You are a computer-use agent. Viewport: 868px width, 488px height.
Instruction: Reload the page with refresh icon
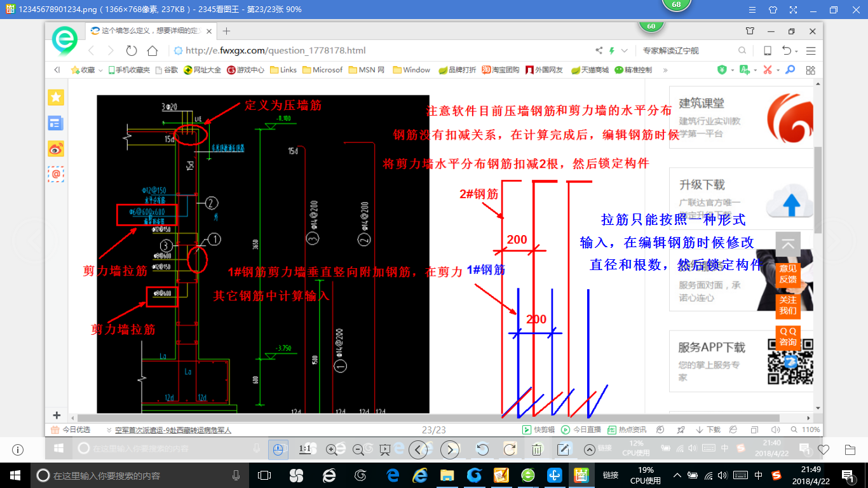click(132, 51)
